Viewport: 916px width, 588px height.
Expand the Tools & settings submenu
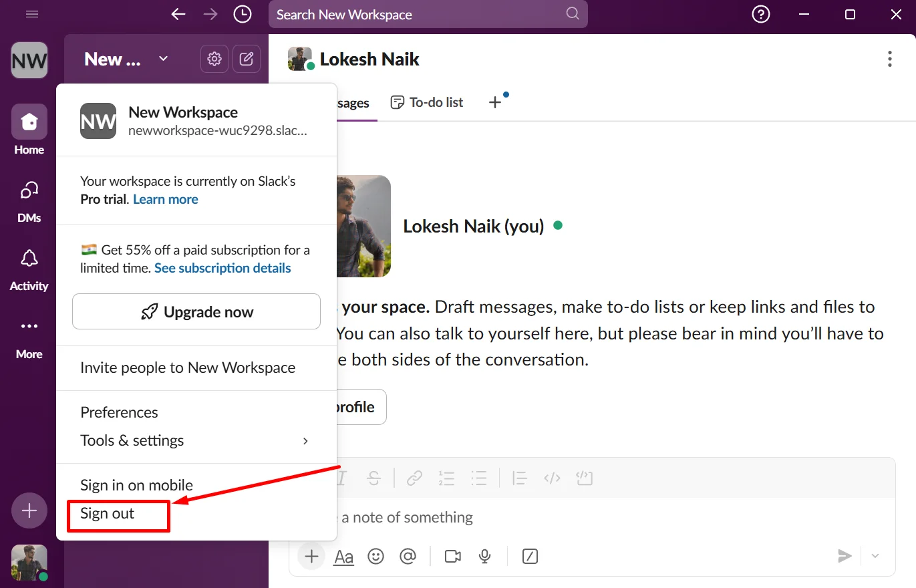click(196, 440)
